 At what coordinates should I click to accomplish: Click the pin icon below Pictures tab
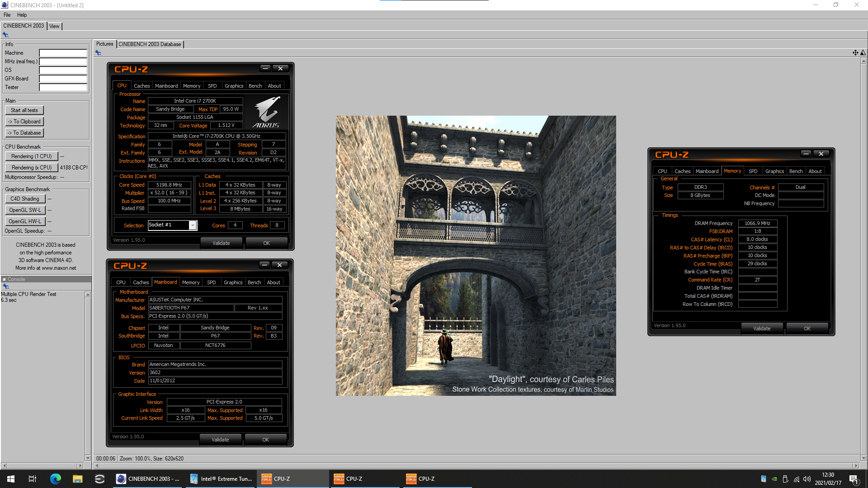pyautogui.click(x=98, y=53)
